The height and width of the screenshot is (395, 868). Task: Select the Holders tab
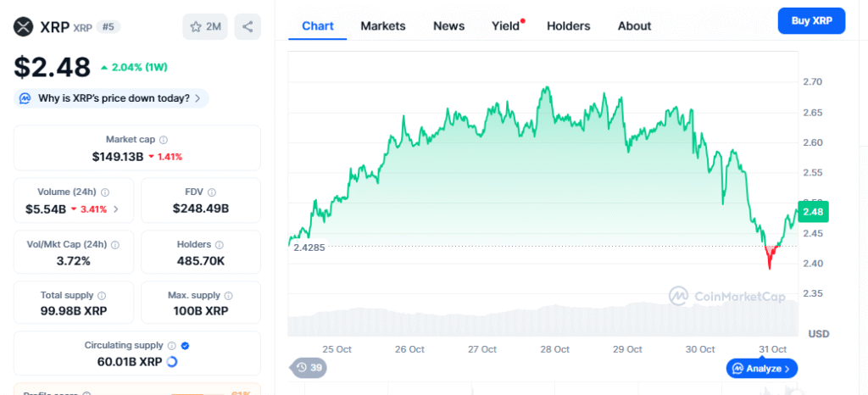tap(568, 26)
